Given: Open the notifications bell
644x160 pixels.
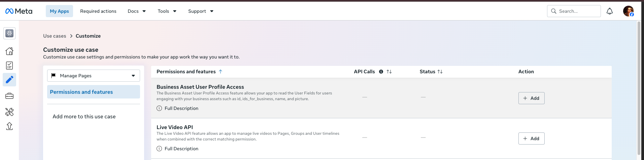Looking at the screenshot, I should [x=610, y=11].
